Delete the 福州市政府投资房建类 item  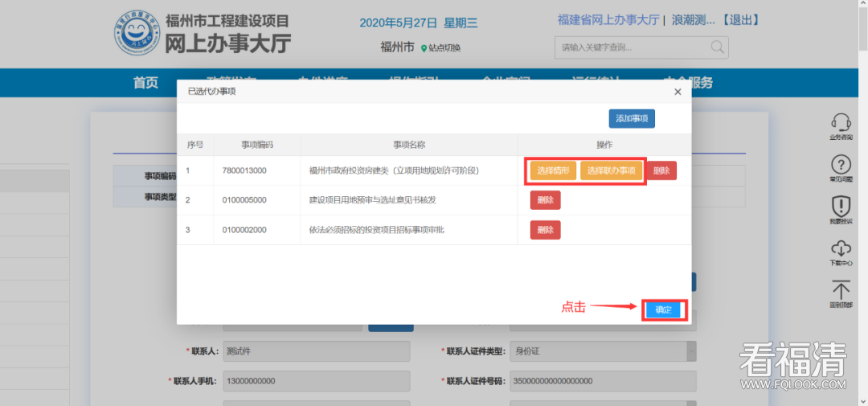coord(661,170)
